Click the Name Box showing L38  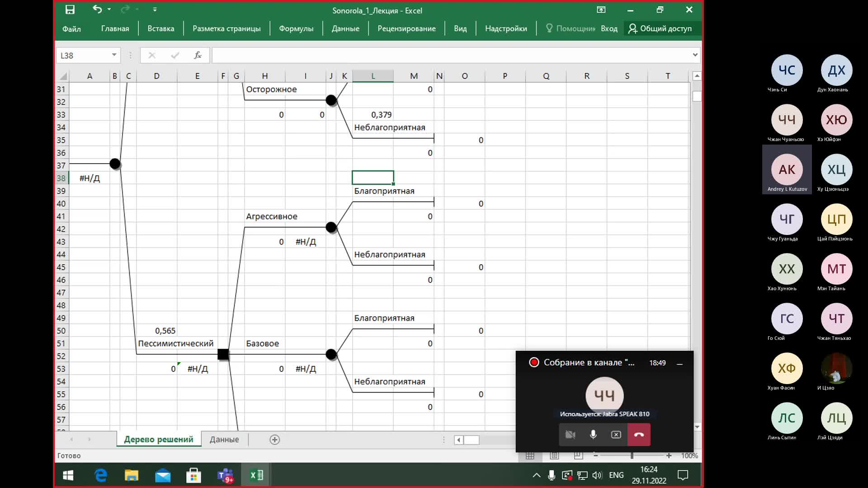coord(84,55)
